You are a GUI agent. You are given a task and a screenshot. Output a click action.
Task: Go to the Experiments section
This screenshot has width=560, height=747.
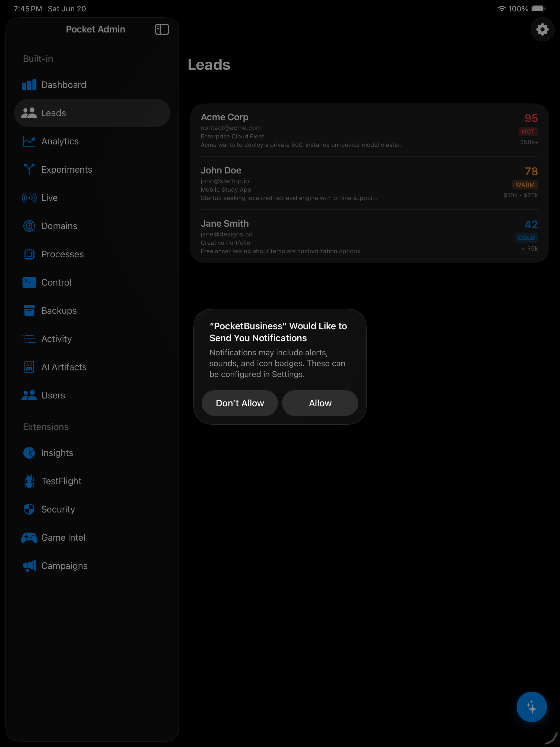pyautogui.click(x=92, y=169)
